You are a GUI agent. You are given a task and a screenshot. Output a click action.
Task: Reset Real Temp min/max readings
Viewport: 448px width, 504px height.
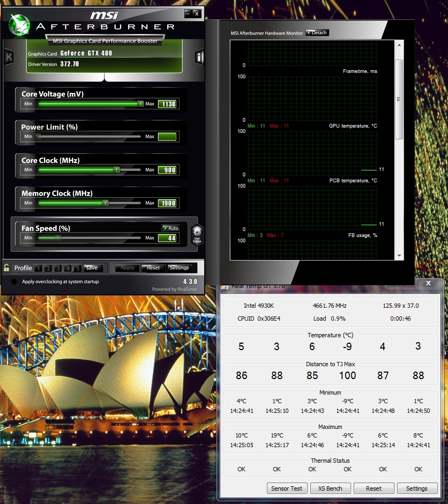pyautogui.click(x=374, y=488)
